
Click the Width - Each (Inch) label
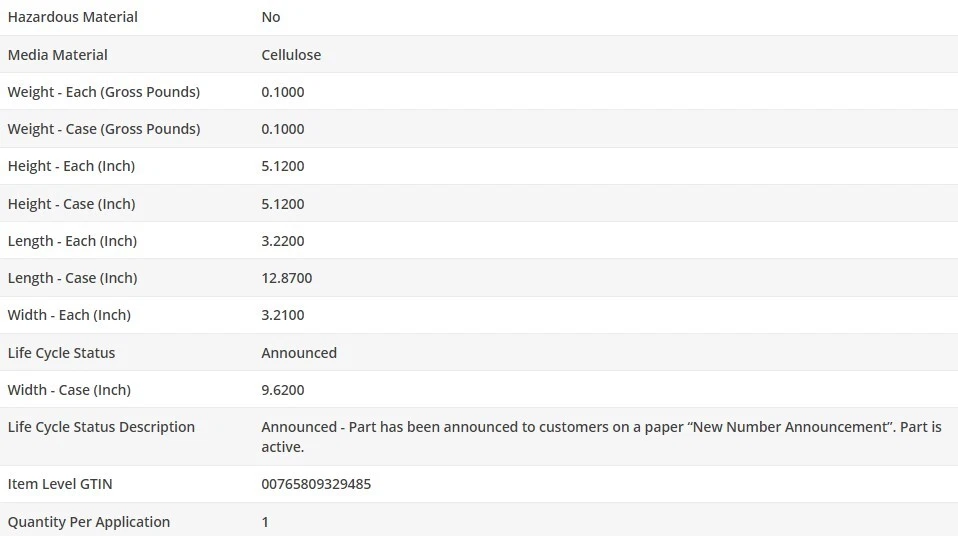(x=69, y=315)
